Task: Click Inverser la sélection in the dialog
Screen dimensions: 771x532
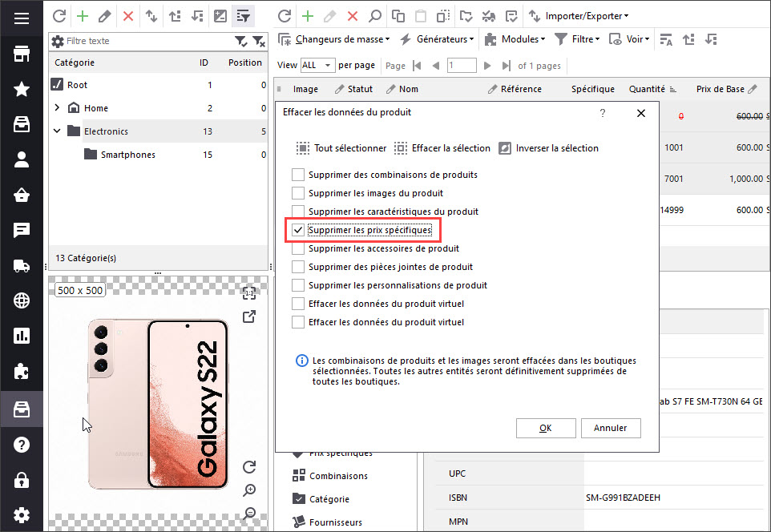Action: coord(548,148)
